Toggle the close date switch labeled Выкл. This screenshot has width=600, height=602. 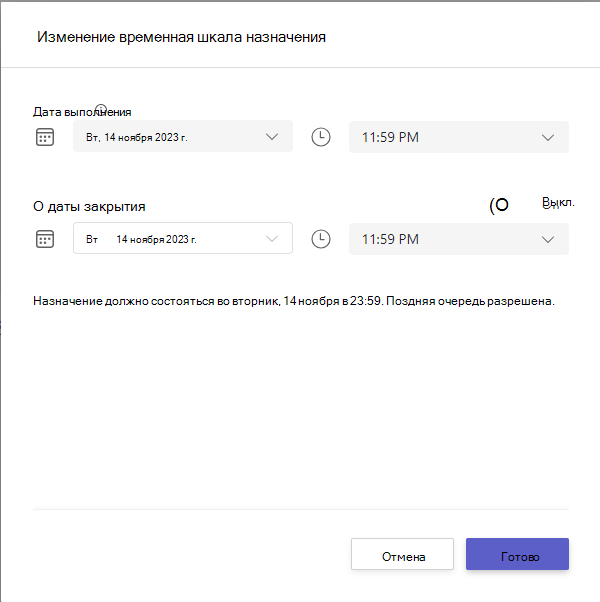(499, 205)
